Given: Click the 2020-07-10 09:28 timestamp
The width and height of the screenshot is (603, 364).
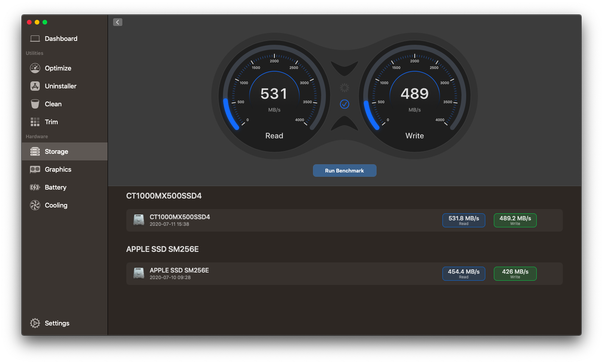Looking at the screenshot, I should tap(170, 278).
